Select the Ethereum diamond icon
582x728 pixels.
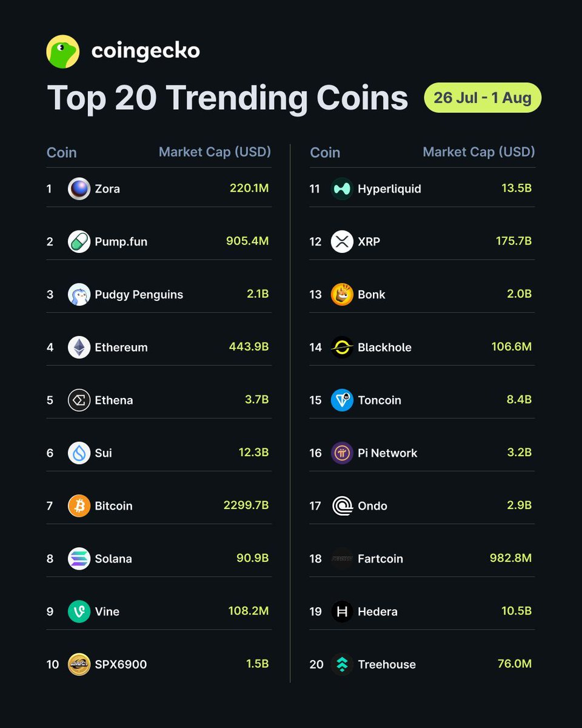pos(79,347)
